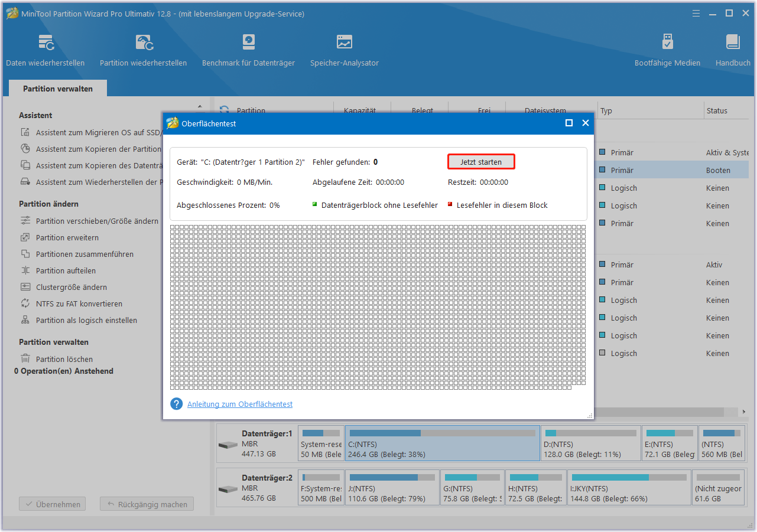Screen dimensions: 757x532
Task: Open Speicher-Analysator
Action: [x=345, y=50]
